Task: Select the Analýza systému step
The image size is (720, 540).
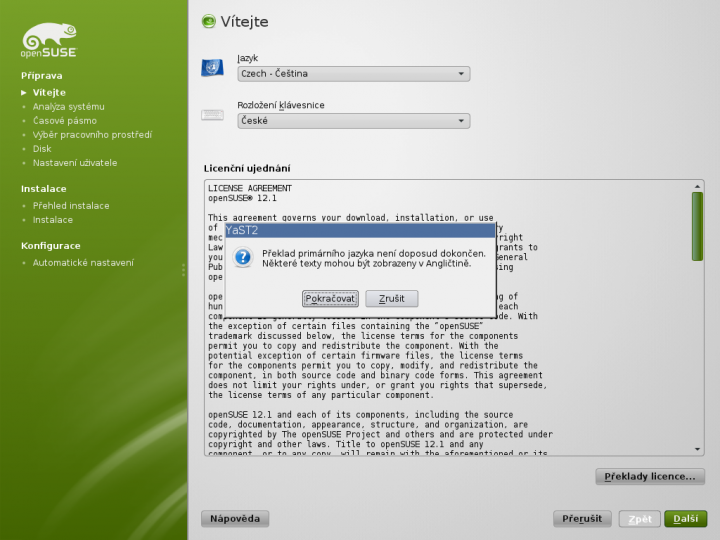Action: pos(68,107)
